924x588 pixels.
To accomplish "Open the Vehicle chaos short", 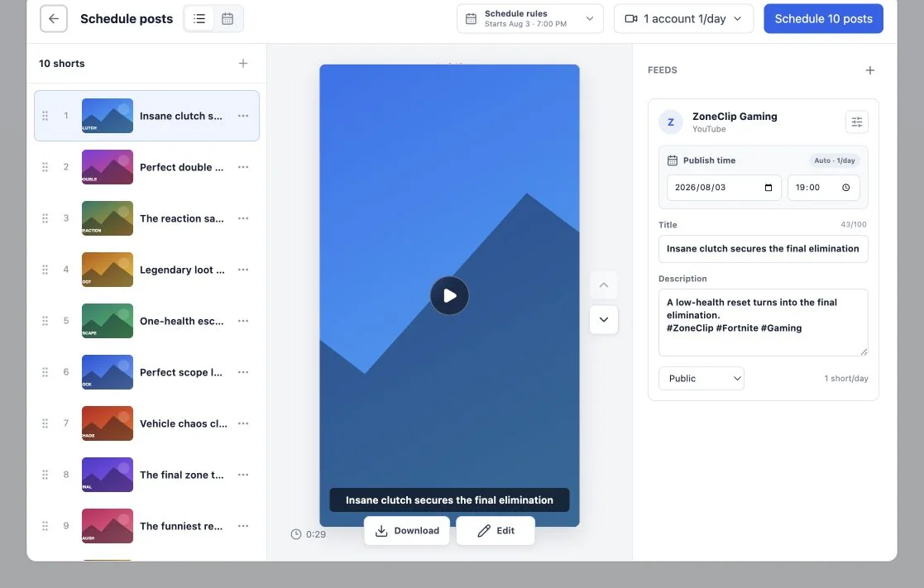I will pos(146,423).
